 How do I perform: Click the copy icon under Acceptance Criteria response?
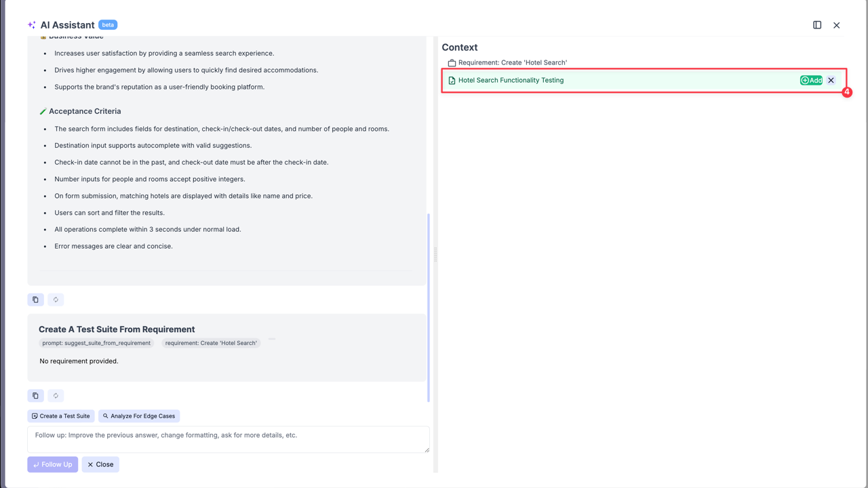pyautogui.click(x=35, y=299)
